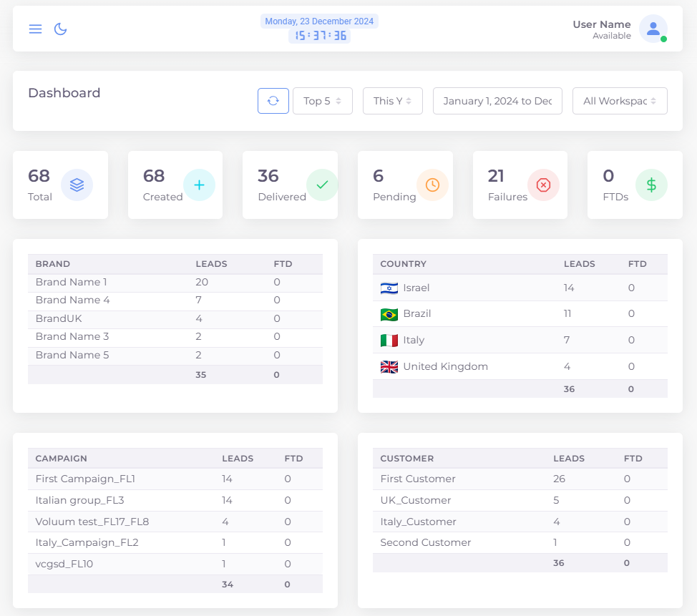Viewport: 697px width, 616px height.
Task: Click the FTDs card label
Action: (x=615, y=197)
